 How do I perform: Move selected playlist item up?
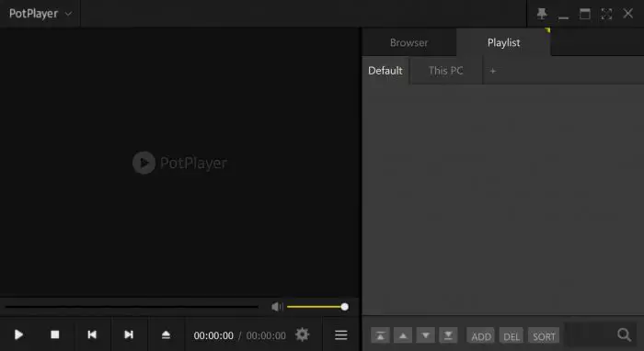[403, 335]
